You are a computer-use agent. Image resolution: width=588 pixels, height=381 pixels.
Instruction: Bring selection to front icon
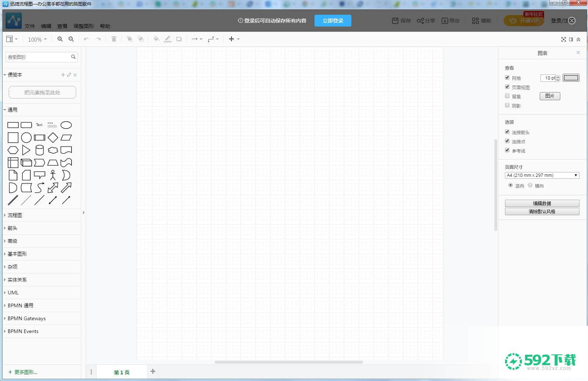(129, 39)
